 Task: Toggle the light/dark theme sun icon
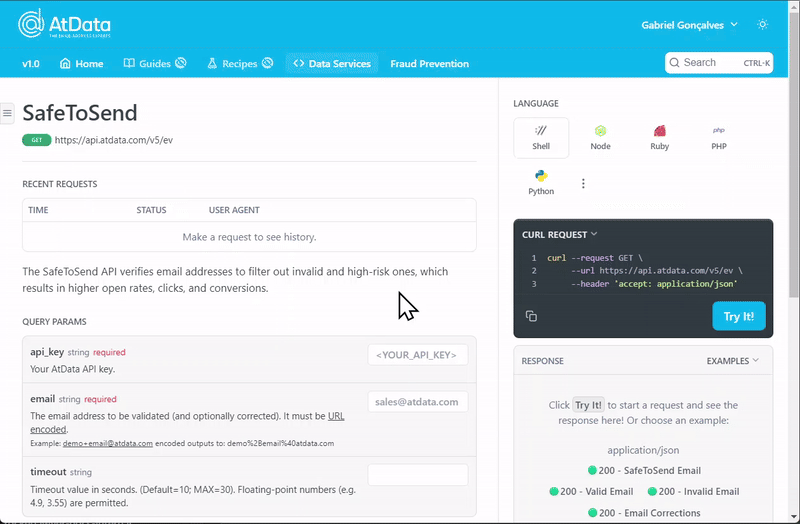pos(763,24)
